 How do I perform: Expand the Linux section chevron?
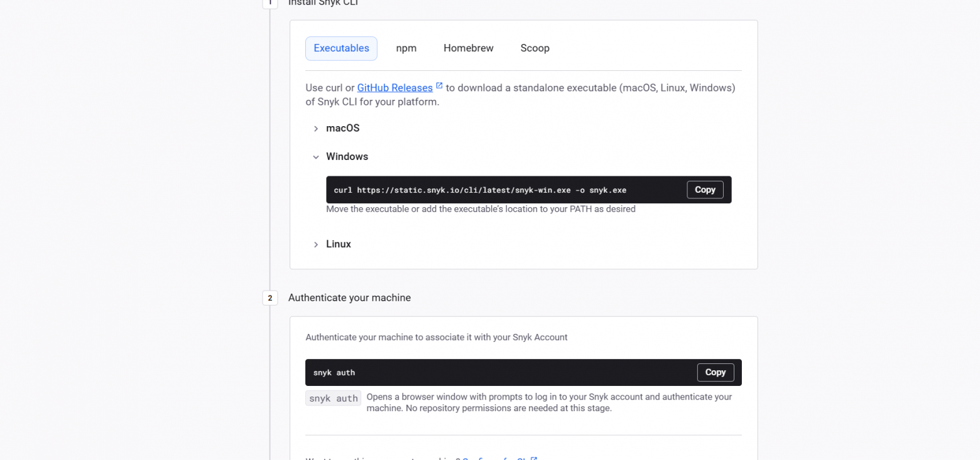pyautogui.click(x=316, y=245)
